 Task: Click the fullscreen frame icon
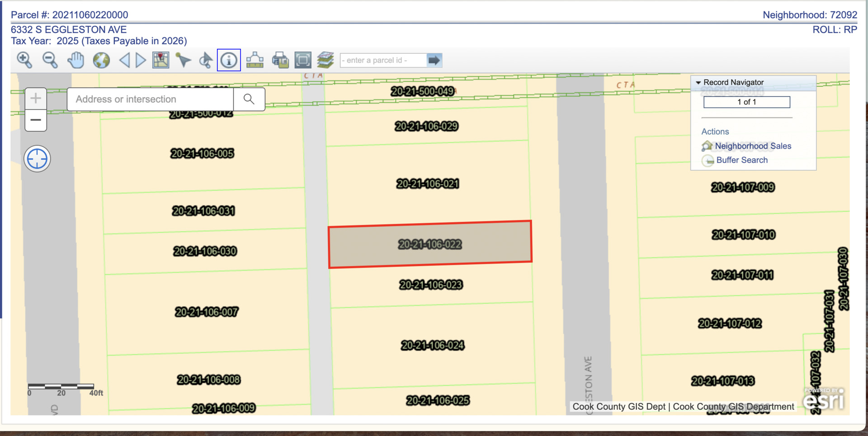[303, 60]
